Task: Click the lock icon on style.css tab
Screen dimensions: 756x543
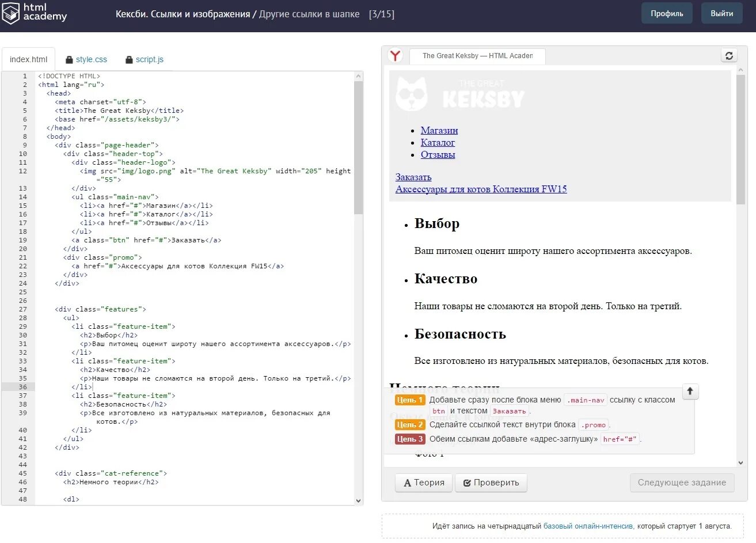Action: tap(69, 59)
